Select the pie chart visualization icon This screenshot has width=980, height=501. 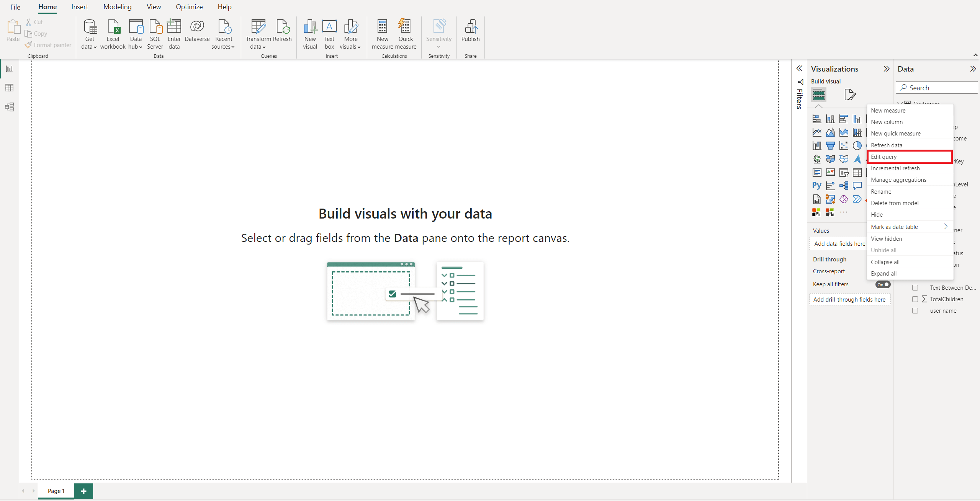pos(857,145)
